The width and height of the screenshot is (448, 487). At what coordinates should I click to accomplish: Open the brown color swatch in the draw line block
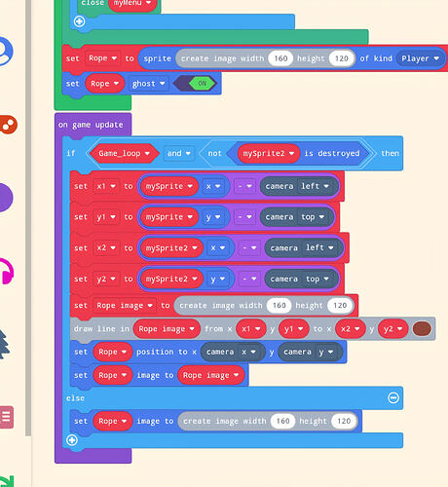coord(422,329)
